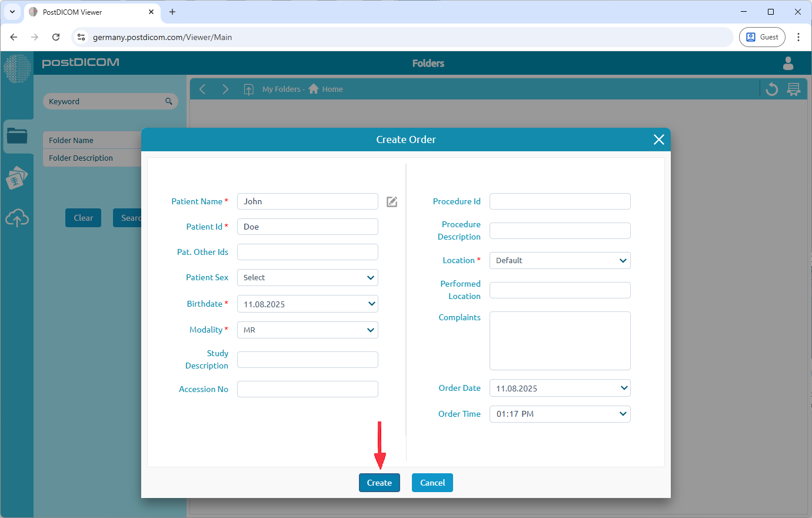The image size is (812, 518).
Task: Expand the Location dropdown set to Default
Action: tap(560, 261)
